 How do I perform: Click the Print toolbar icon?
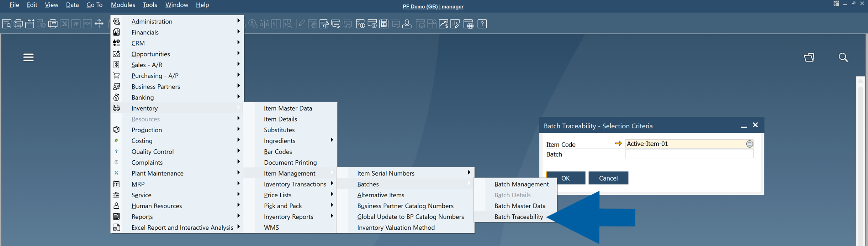18,24
